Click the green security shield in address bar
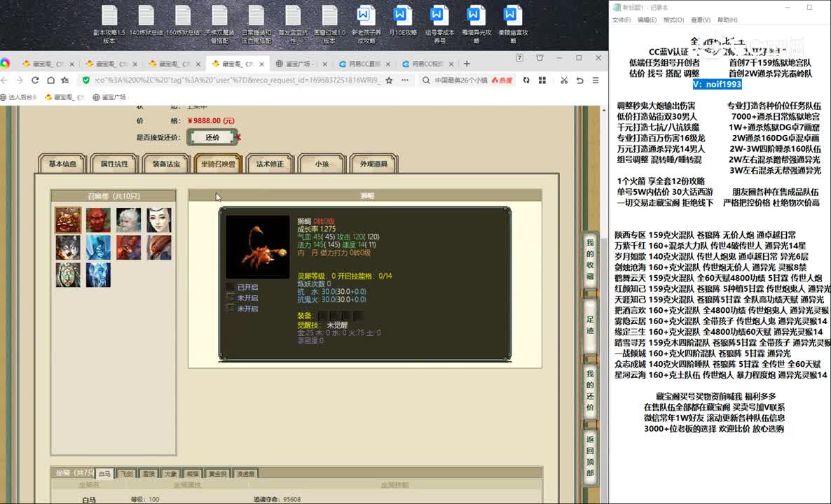Viewport: 831px width, 504px height. click(x=86, y=80)
